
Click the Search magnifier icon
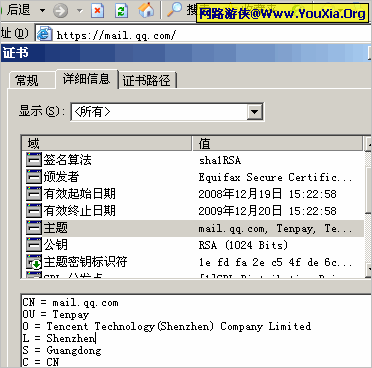tap(174, 10)
